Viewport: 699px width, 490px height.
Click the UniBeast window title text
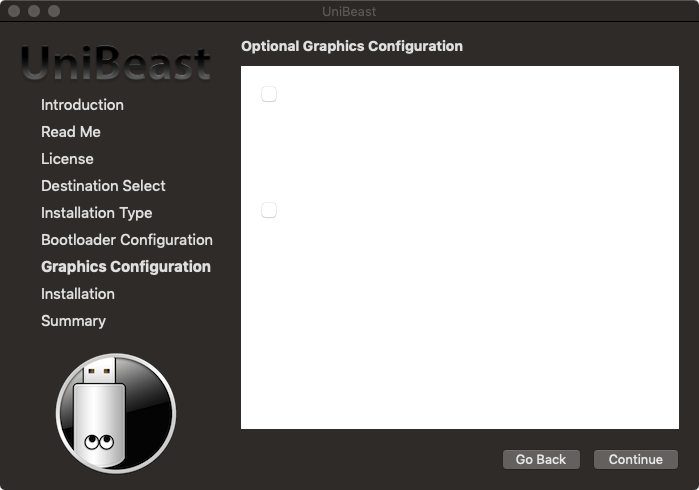click(349, 12)
